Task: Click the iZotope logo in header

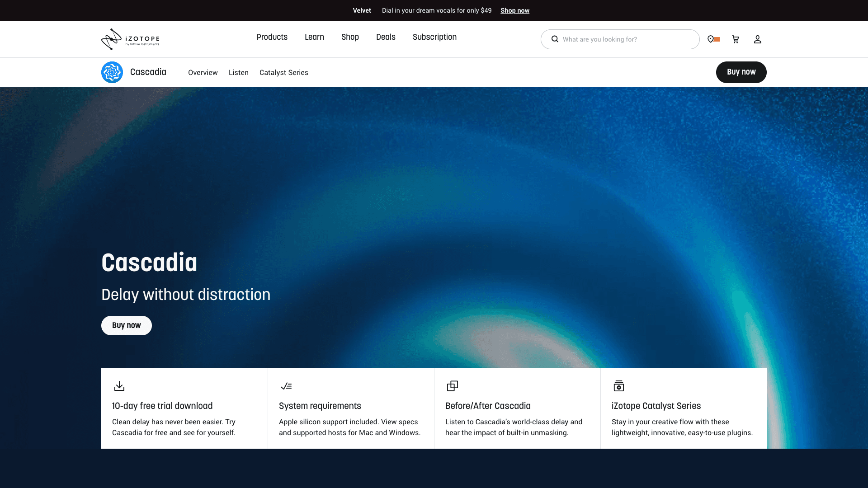Action: point(130,39)
